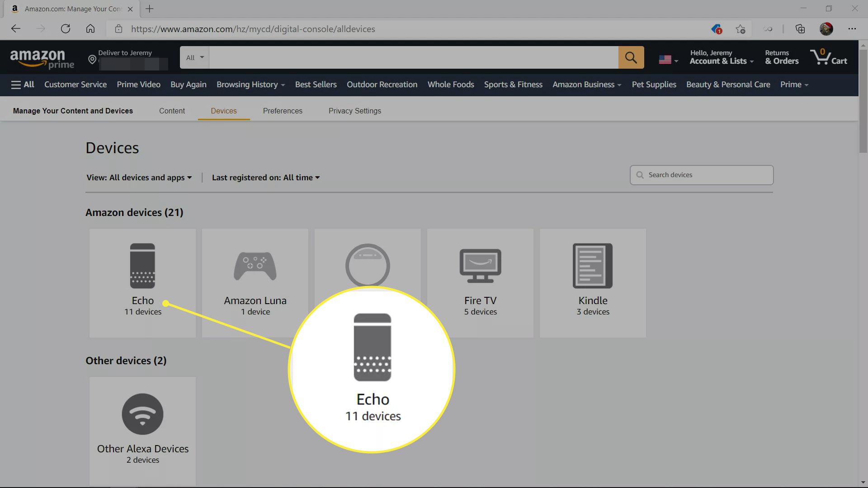Image resolution: width=868 pixels, height=488 pixels.
Task: Open the Echo devices tile
Action: 142,283
